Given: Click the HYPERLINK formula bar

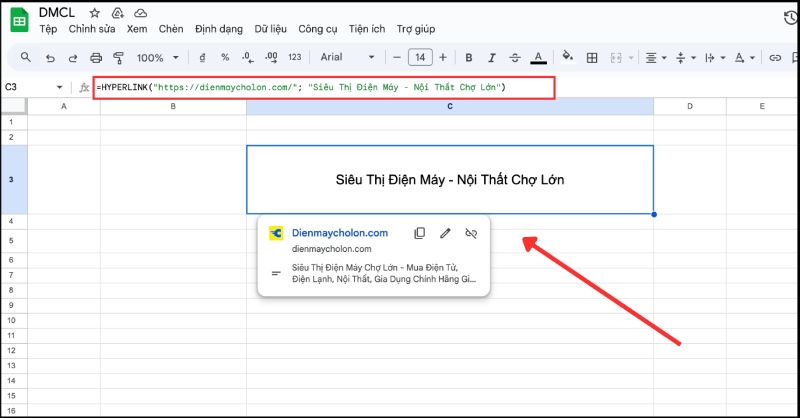Looking at the screenshot, I should (324, 87).
